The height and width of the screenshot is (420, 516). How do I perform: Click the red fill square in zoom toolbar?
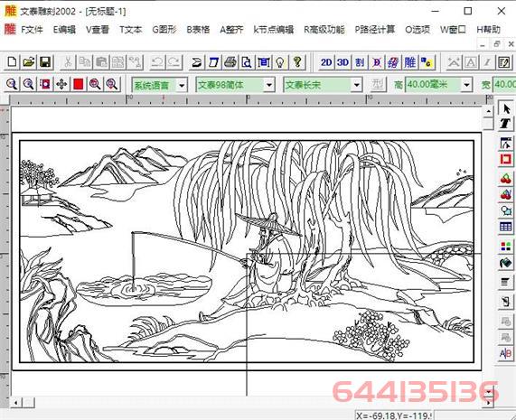point(79,85)
